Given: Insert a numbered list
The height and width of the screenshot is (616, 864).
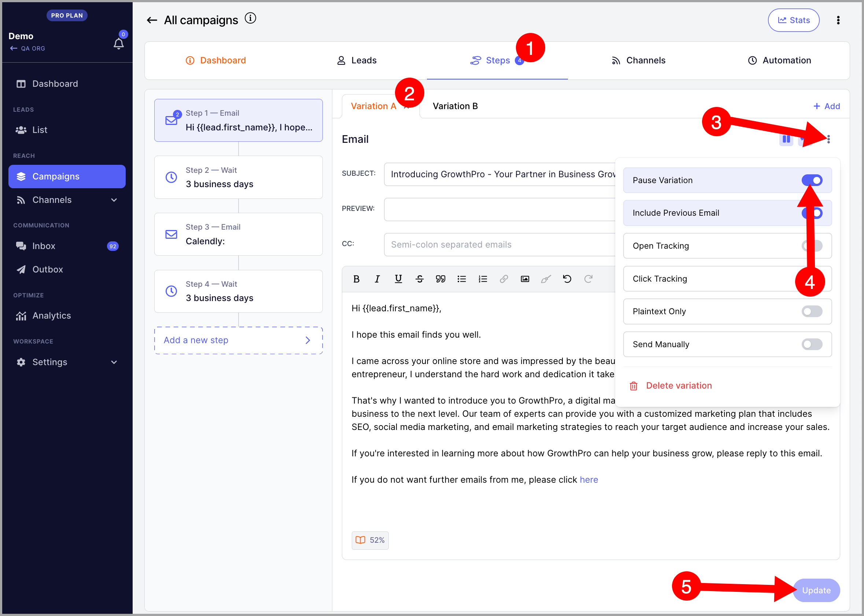Looking at the screenshot, I should point(483,279).
